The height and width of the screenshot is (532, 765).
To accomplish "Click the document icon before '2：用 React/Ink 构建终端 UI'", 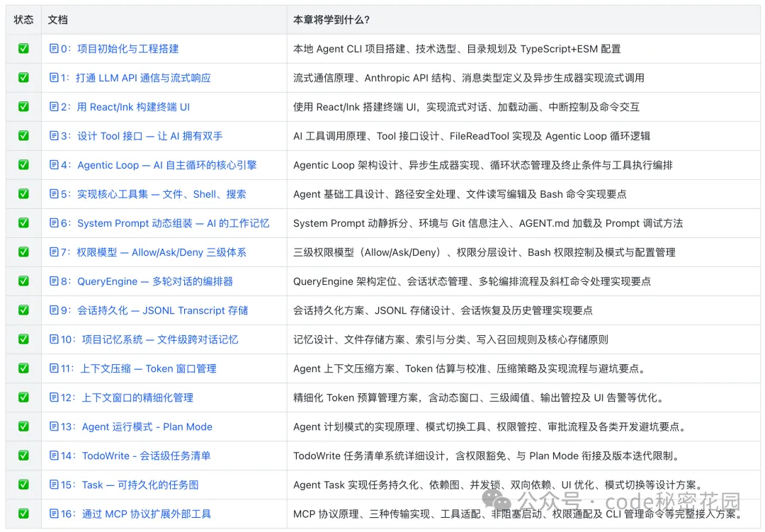I will [54, 107].
